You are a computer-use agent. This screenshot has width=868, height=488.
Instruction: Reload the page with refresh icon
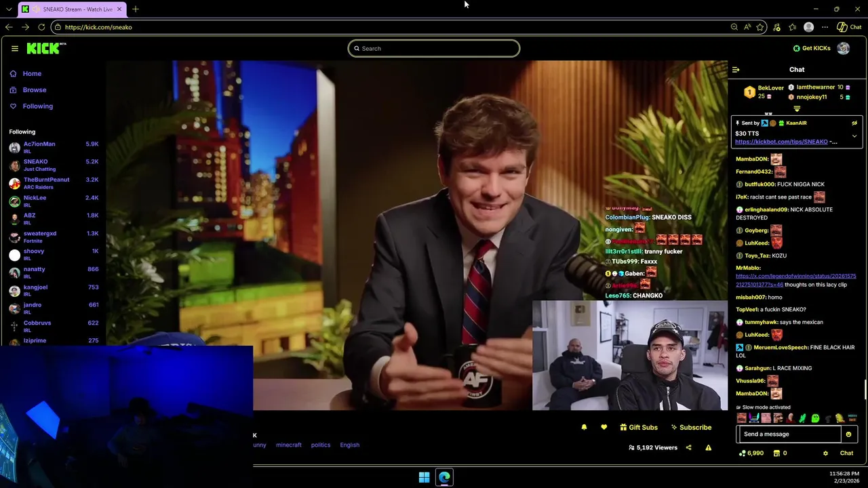pyautogui.click(x=41, y=27)
